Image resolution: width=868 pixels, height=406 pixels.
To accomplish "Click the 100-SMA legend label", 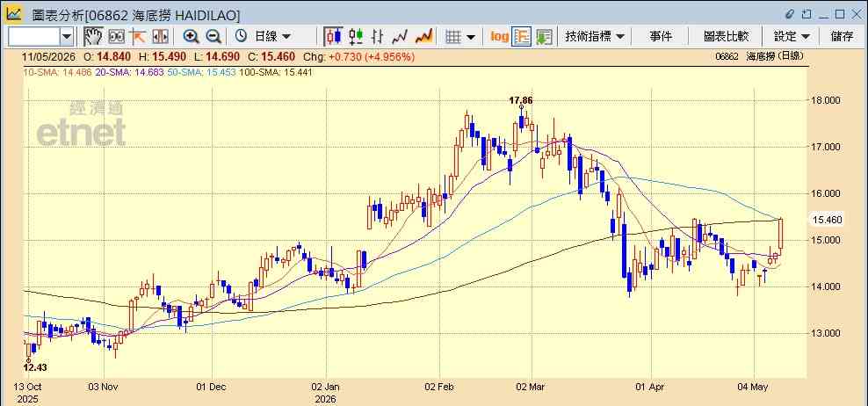I will [x=276, y=72].
